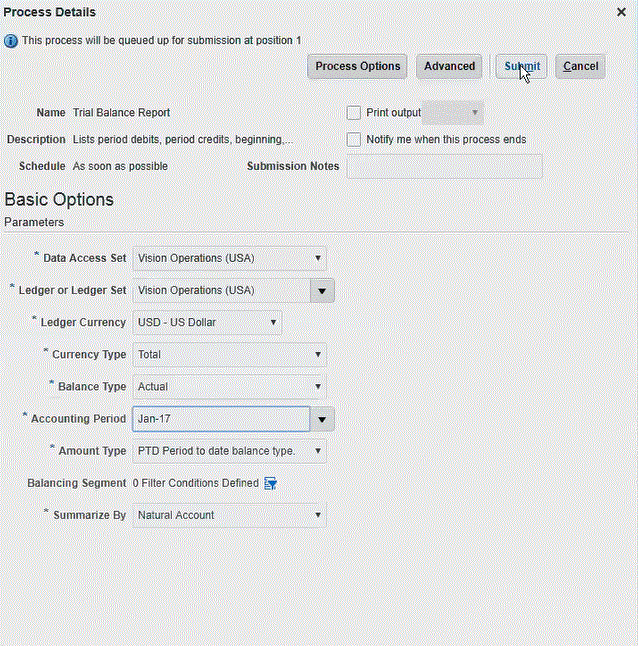Image resolution: width=638 pixels, height=646 pixels.
Task: Click the Process Options button
Action: (x=358, y=66)
